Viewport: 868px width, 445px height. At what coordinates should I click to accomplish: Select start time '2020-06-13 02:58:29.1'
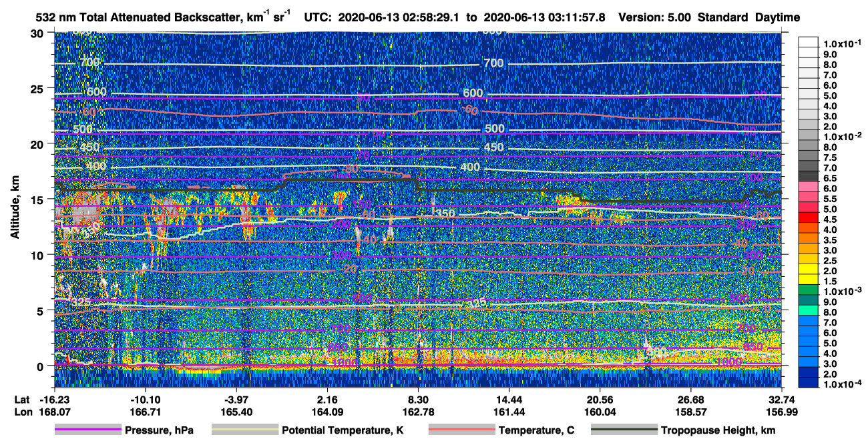point(397,17)
